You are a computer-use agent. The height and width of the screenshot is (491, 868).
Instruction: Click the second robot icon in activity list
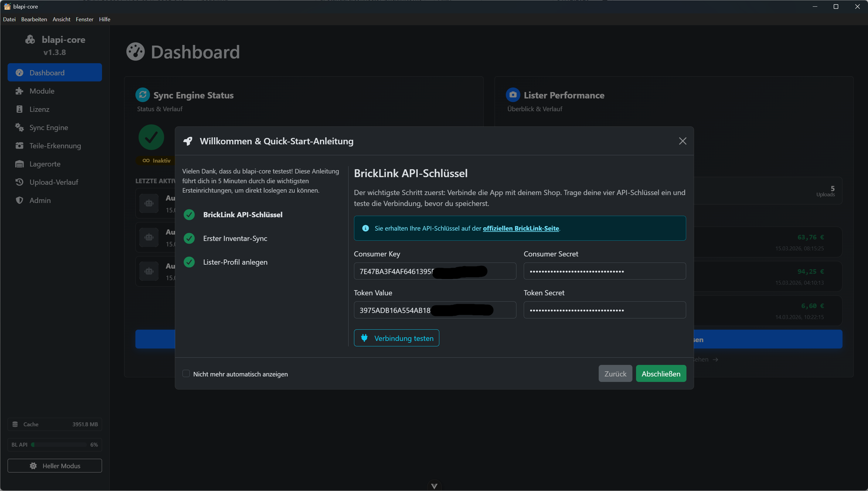(149, 237)
